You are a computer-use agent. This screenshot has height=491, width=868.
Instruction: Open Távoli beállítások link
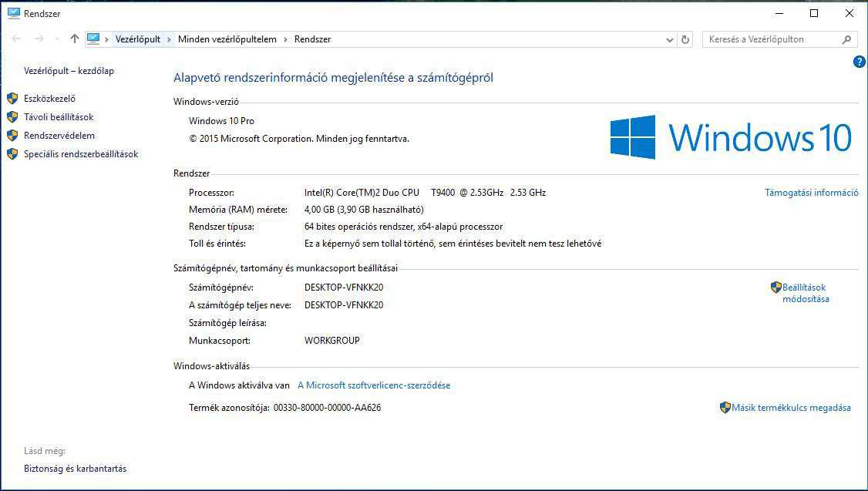tap(59, 117)
